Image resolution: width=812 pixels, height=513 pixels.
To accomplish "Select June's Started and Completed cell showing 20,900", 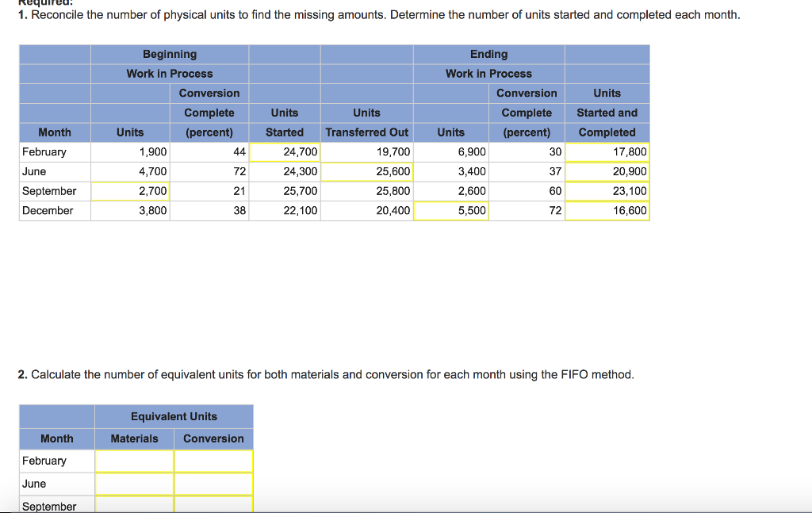I will coord(607,171).
